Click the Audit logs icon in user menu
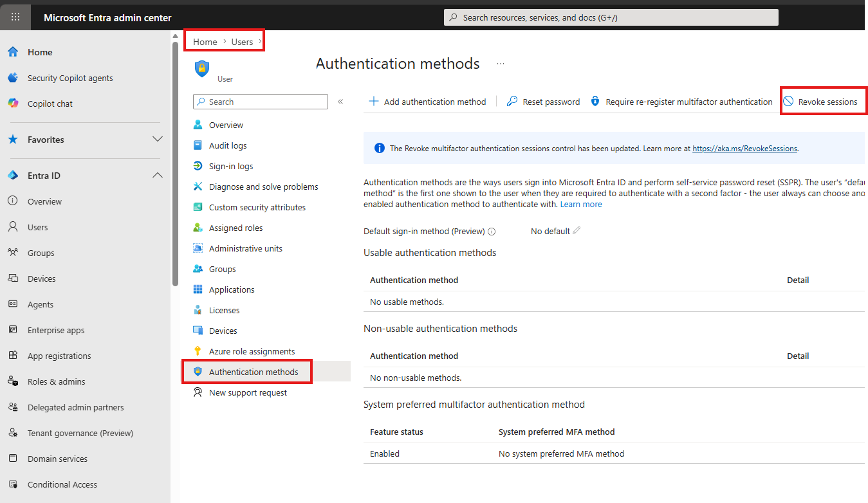Image resolution: width=868 pixels, height=503 pixels. pos(198,145)
